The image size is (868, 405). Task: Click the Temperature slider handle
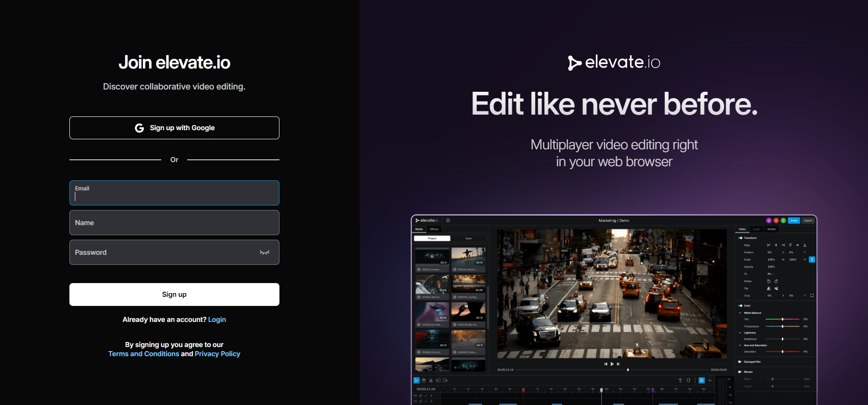coord(783,326)
